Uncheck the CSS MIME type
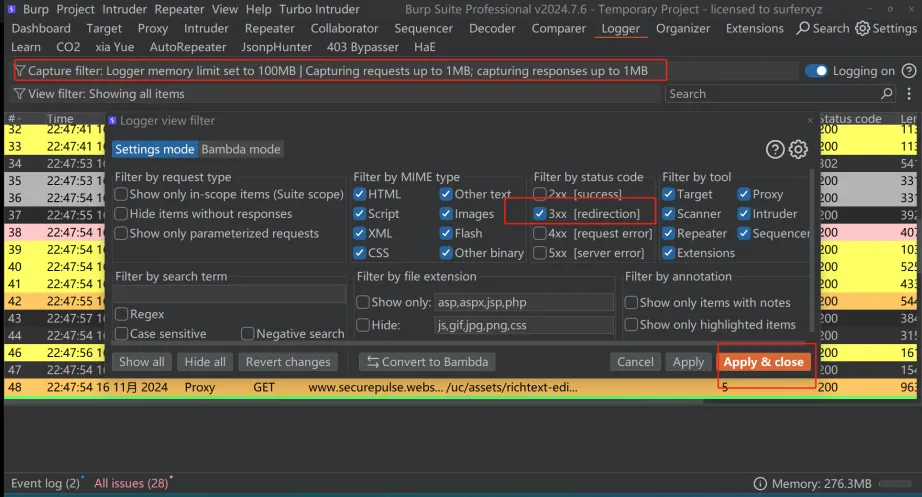The height and width of the screenshot is (497, 922). pos(360,252)
